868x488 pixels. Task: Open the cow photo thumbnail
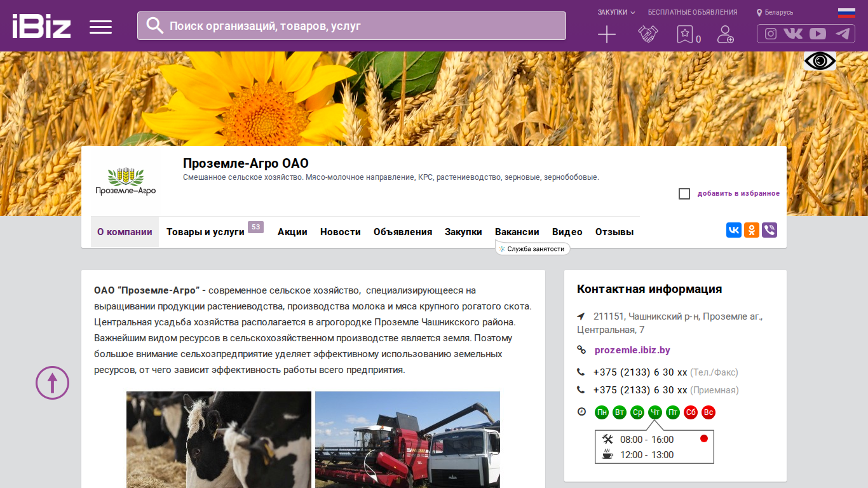219,440
